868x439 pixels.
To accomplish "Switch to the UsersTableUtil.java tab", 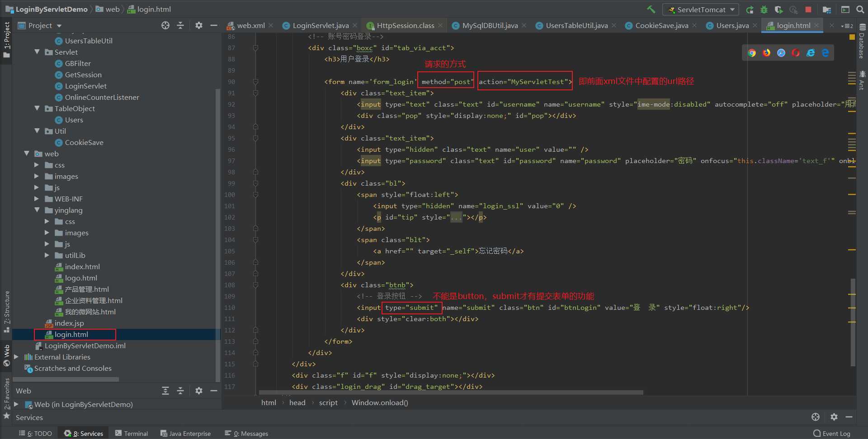I will 576,26.
